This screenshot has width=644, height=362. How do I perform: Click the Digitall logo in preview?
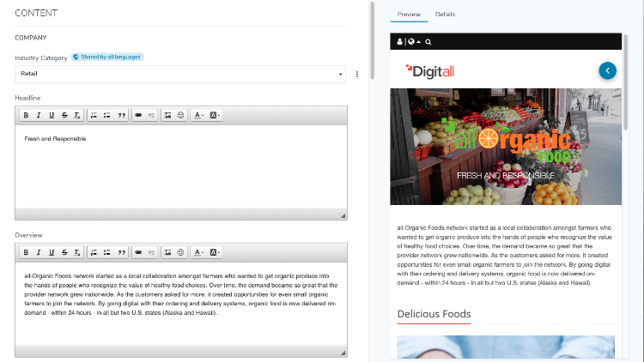pos(430,71)
